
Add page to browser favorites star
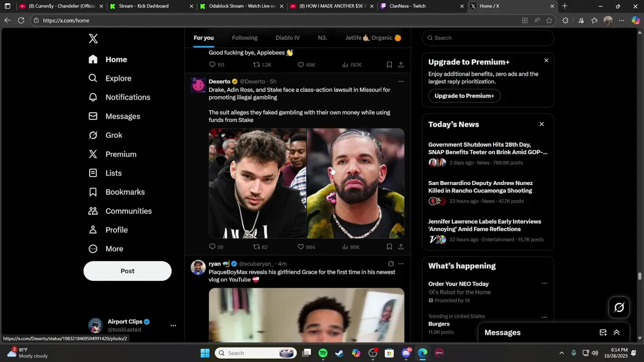click(x=549, y=21)
